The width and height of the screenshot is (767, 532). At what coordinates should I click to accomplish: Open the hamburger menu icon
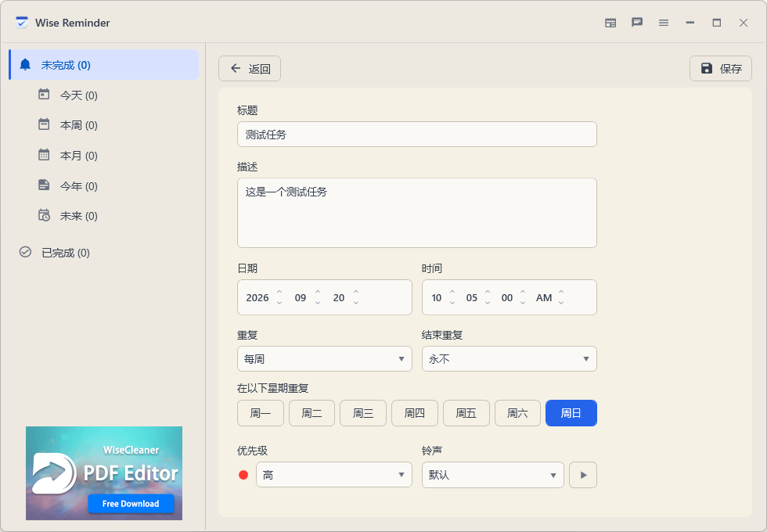pos(664,23)
